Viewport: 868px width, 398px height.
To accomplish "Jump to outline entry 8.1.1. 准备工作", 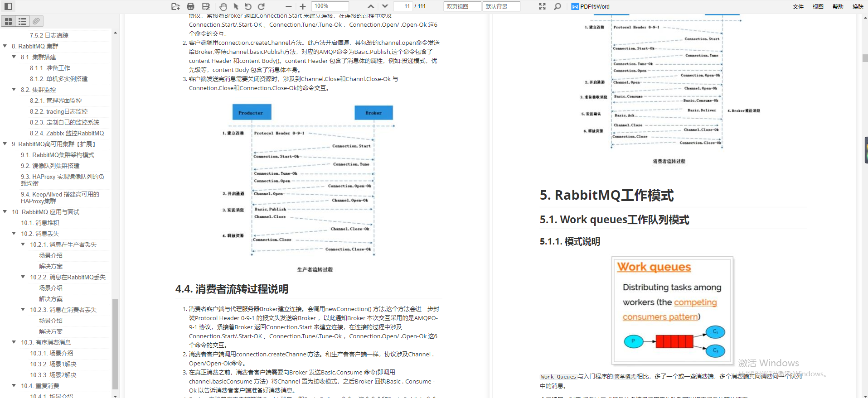I will coord(50,68).
